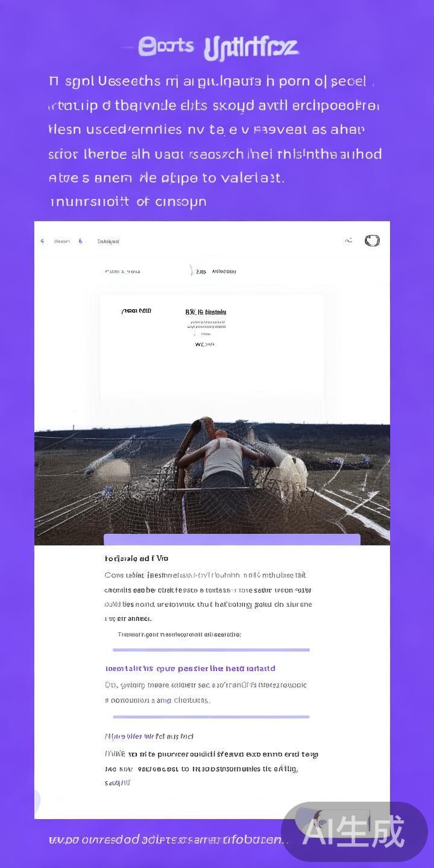The image size is (434, 868).
Task: Click the purple back arrow in page header
Action: (x=42, y=241)
